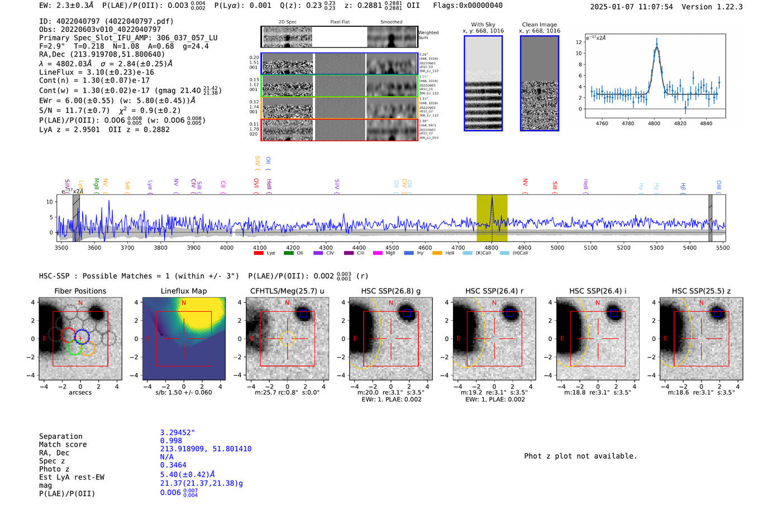782x532 pixels.
Task: Open the Fiber Positions image
Action: 80,338
